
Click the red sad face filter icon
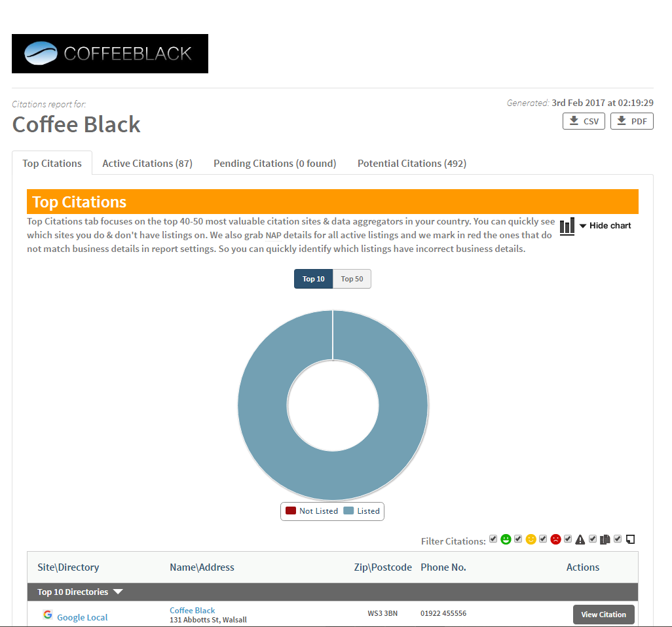click(x=555, y=539)
